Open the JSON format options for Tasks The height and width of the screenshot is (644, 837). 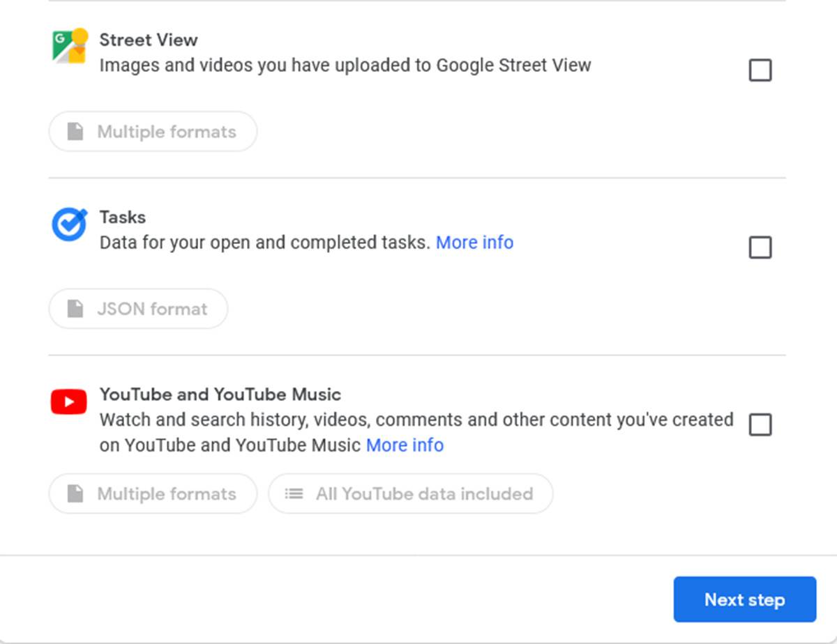pyautogui.click(x=137, y=309)
